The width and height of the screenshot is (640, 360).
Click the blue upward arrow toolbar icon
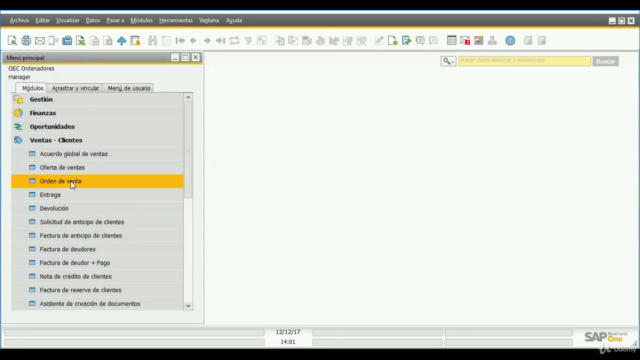click(x=122, y=40)
